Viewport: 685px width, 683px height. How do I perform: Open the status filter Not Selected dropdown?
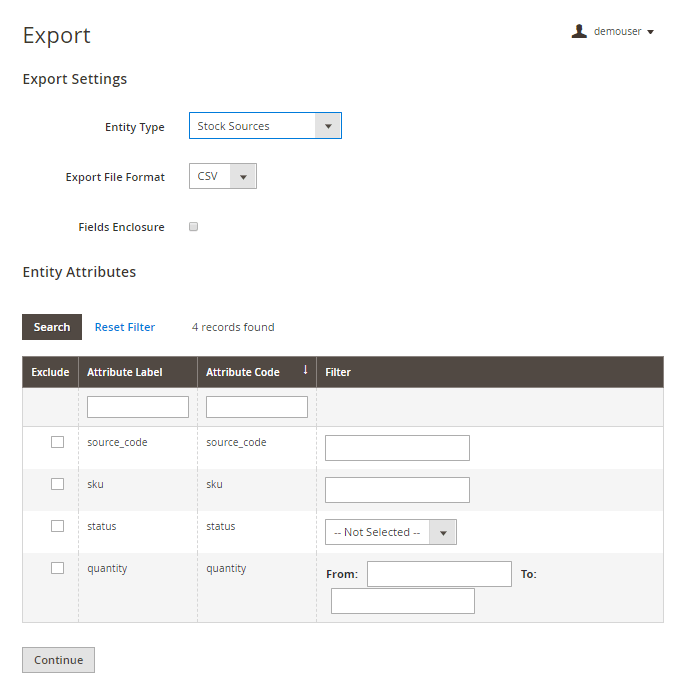(390, 532)
